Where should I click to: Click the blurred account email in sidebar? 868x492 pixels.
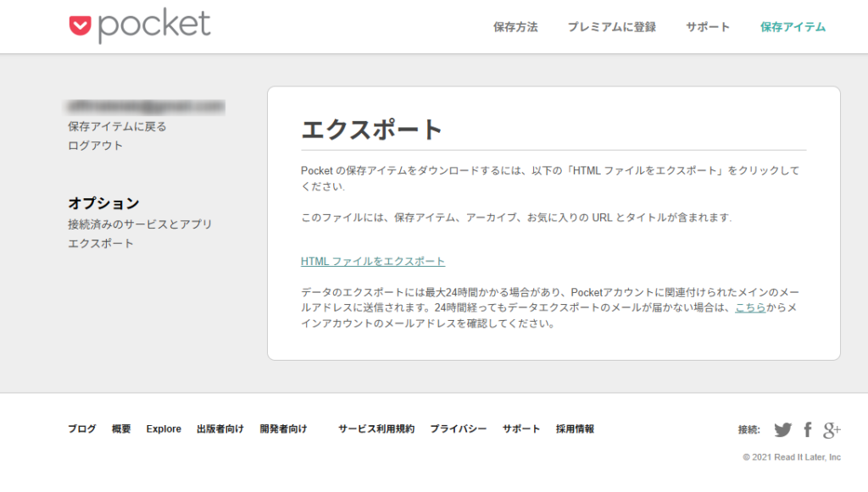point(146,106)
